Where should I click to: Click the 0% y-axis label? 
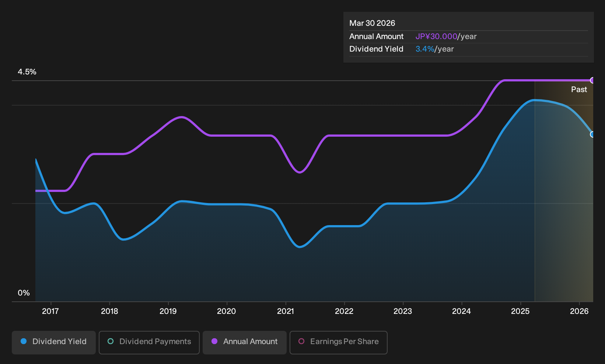24,293
